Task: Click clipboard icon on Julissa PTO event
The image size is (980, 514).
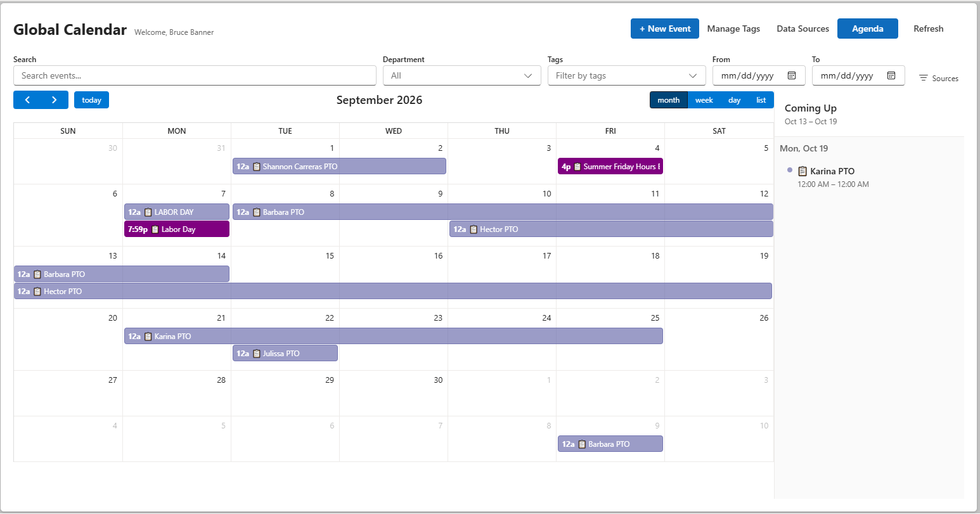Action: pos(257,354)
